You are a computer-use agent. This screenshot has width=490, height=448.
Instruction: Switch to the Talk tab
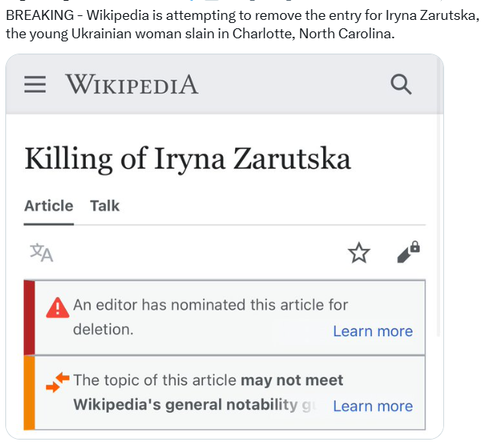(x=105, y=206)
